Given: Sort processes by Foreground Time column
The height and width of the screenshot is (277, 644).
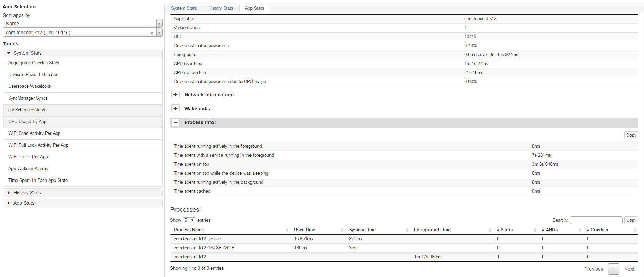Looking at the screenshot, I should pyautogui.click(x=452, y=230).
